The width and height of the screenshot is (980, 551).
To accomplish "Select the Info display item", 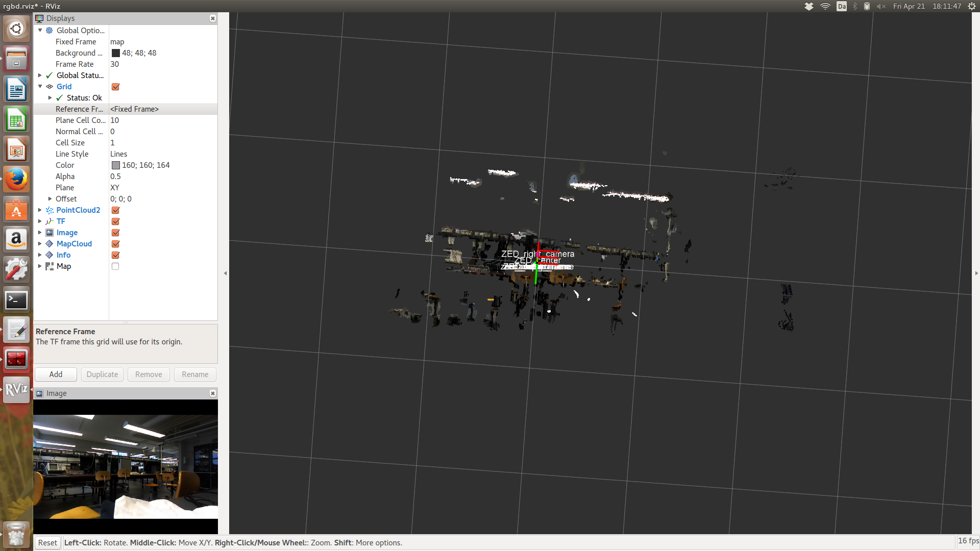I will (x=63, y=255).
